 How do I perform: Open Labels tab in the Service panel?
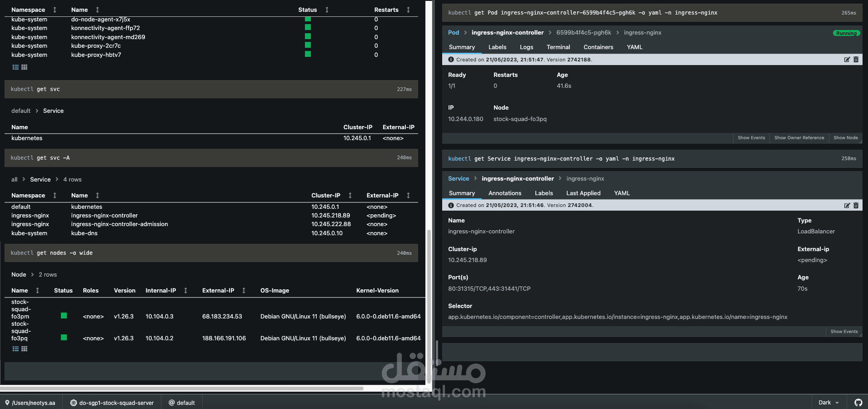[544, 193]
